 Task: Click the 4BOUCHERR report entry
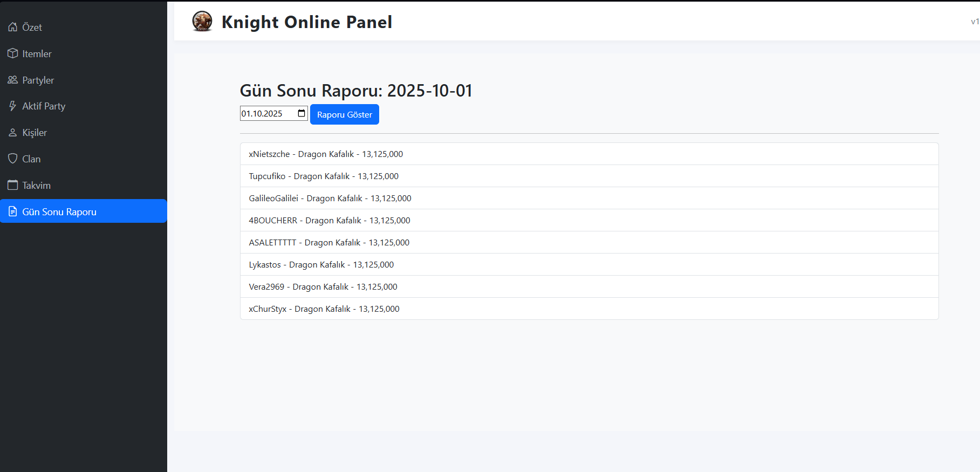(329, 221)
